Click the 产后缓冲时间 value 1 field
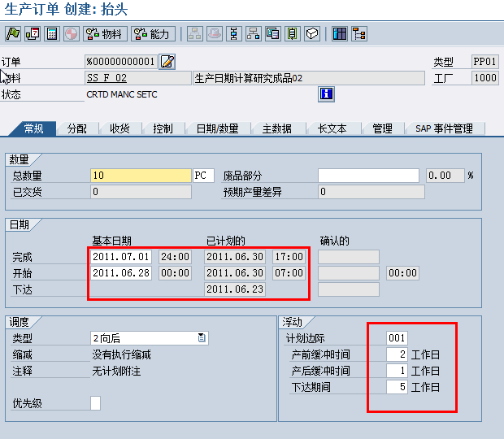Screen dimensions: 504x439 397,371
